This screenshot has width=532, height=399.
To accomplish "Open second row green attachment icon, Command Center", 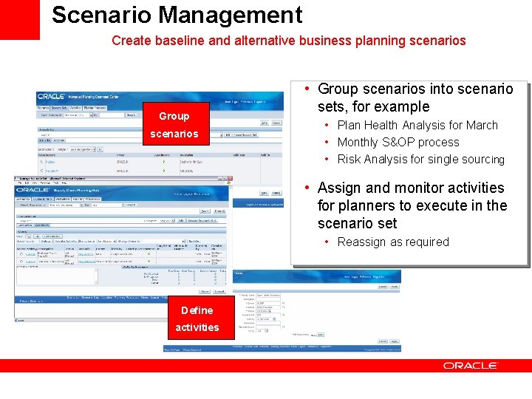I will coord(163,171).
